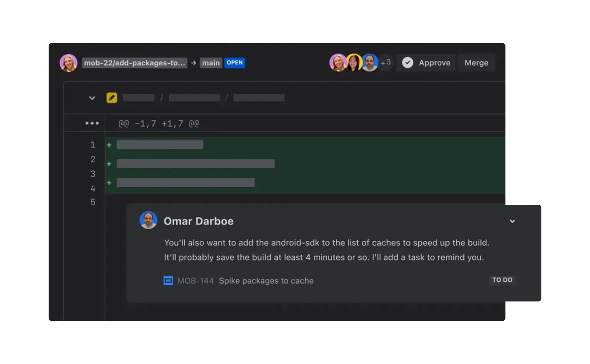
Task: Click line number 5 in the diff gutter
Action: [x=93, y=202]
